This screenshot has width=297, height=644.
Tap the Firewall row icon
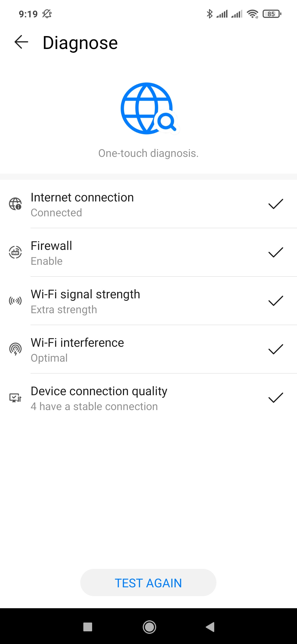tap(15, 252)
